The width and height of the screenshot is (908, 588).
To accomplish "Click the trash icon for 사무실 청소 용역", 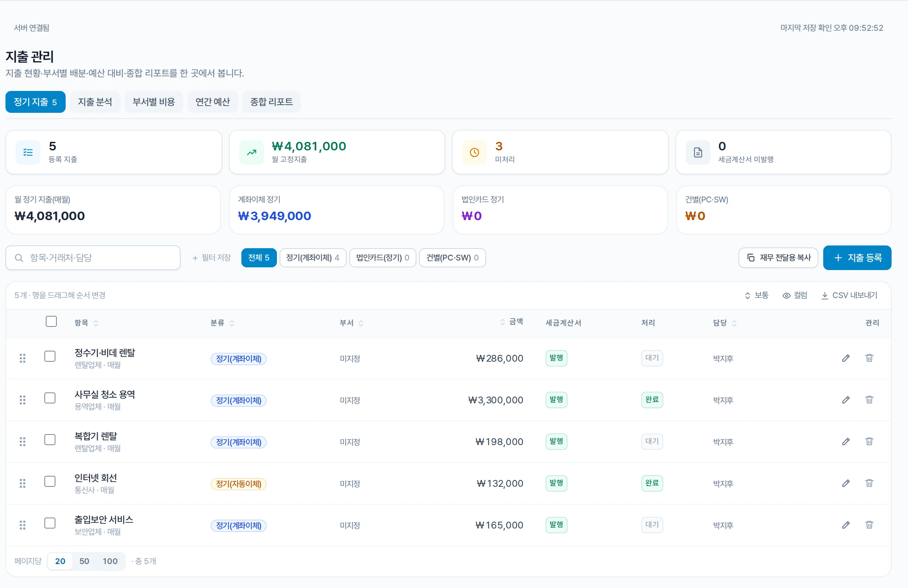I will pos(869,400).
